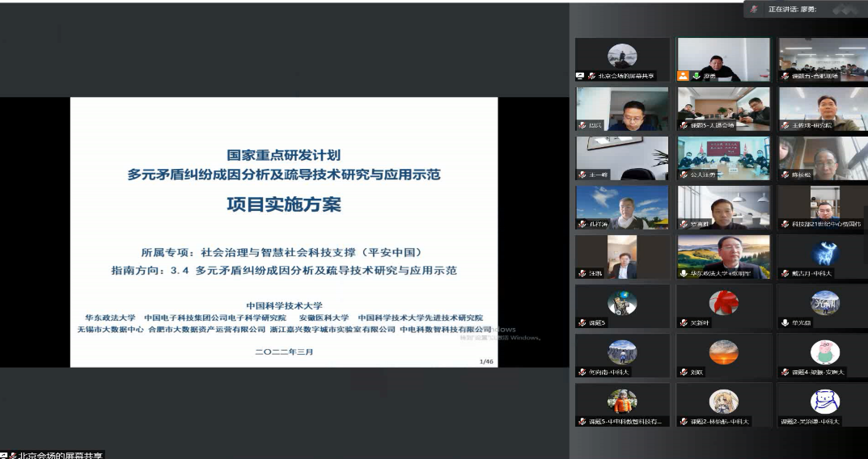Click the red ribbon avatar of 吴新叶
The image size is (868, 459).
tap(724, 303)
